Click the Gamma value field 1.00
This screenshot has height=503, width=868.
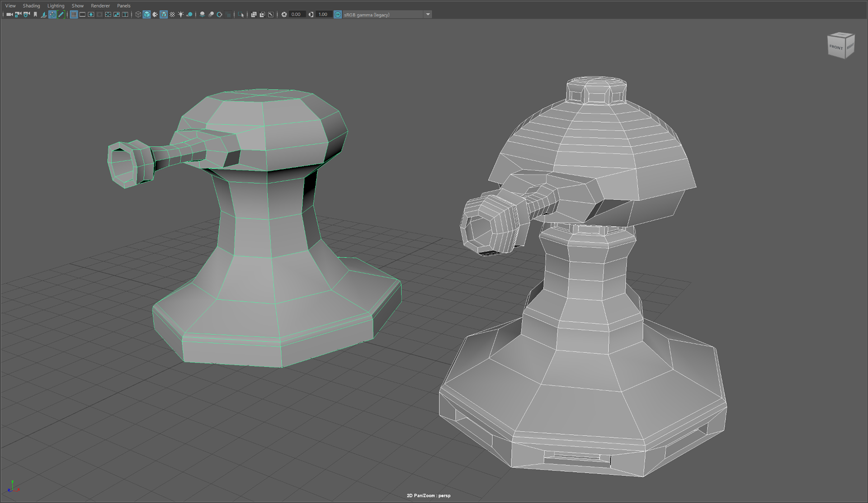pyautogui.click(x=323, y=14)
